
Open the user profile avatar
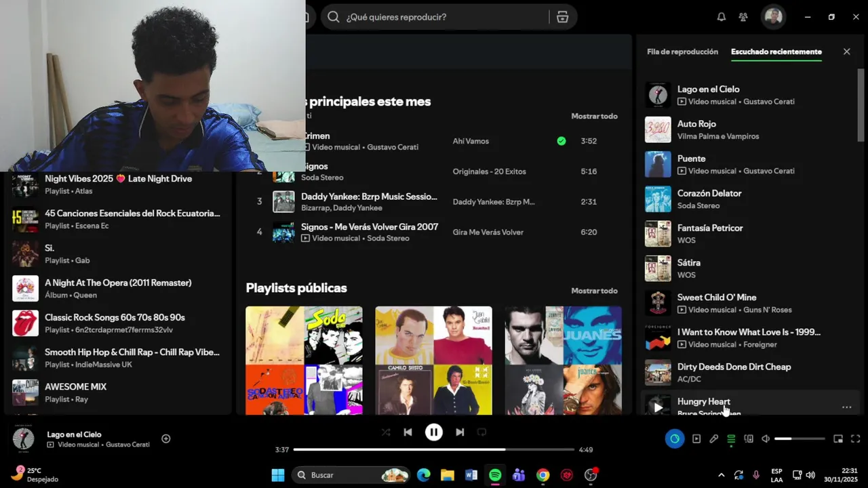click(773, 17)
